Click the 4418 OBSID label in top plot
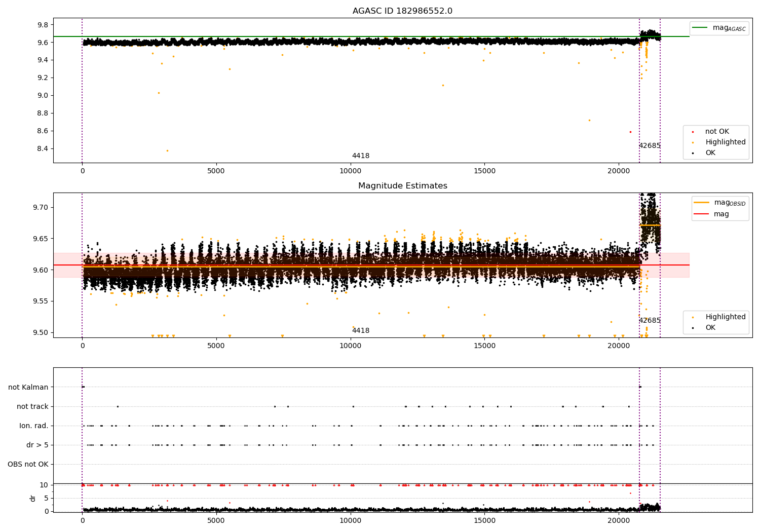The height and width of the screenshot is (532, 760). point(361,156)
